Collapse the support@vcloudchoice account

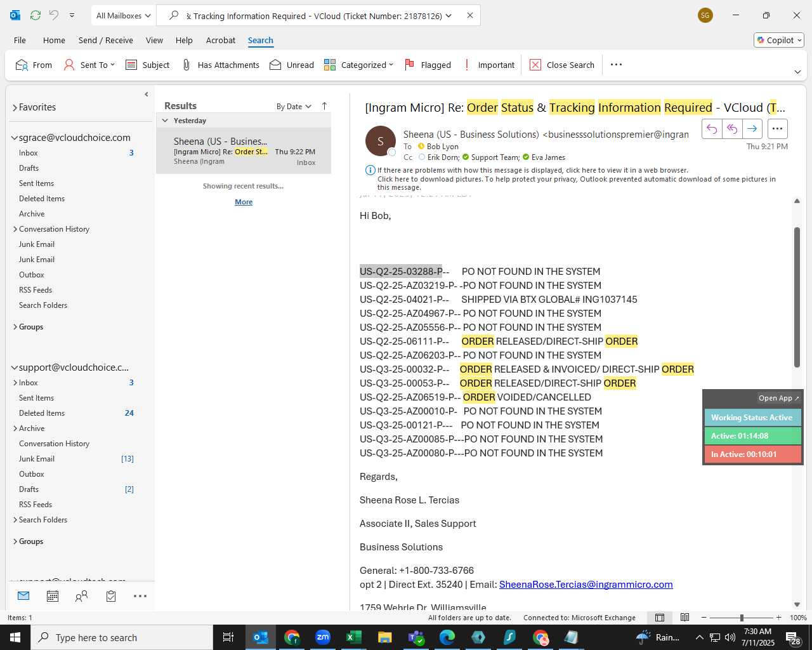pos(15,368)
